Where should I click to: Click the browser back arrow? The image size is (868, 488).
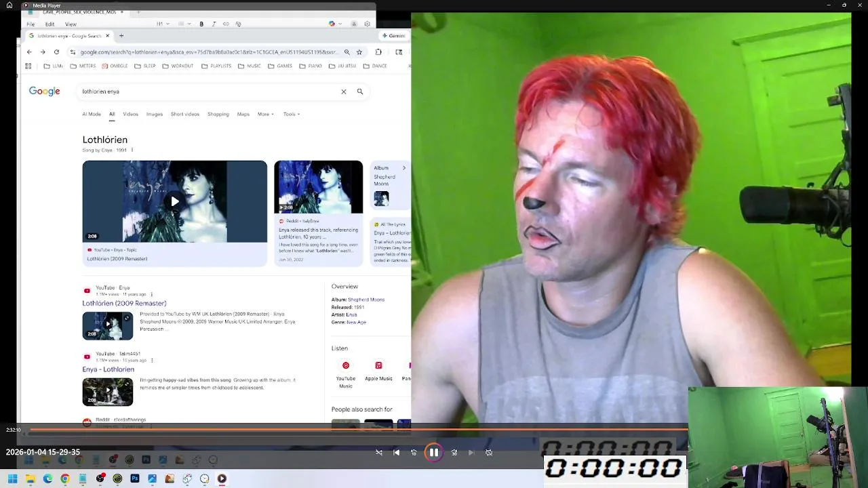click(29, 52)
